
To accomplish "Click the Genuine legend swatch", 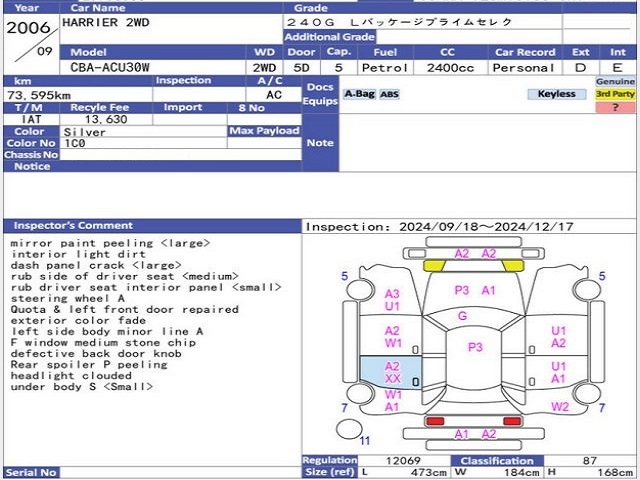I will click(x=615, y=82).
